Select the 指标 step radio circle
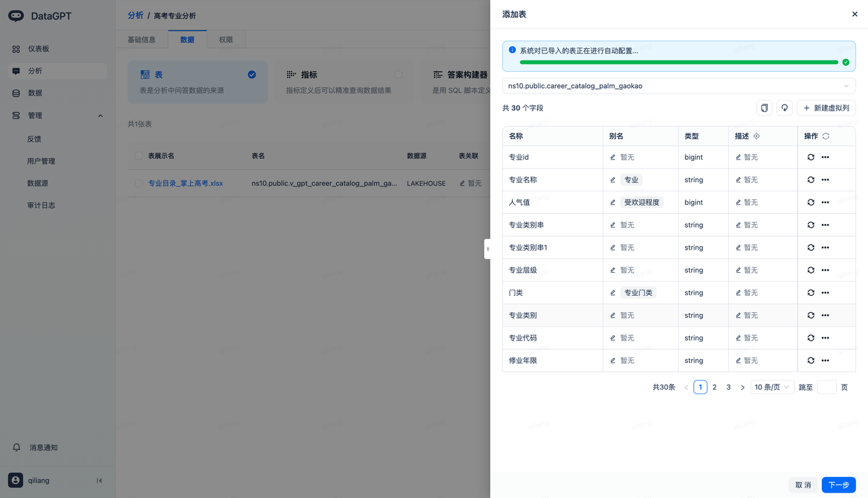868x498 pixels. [398, 75]
